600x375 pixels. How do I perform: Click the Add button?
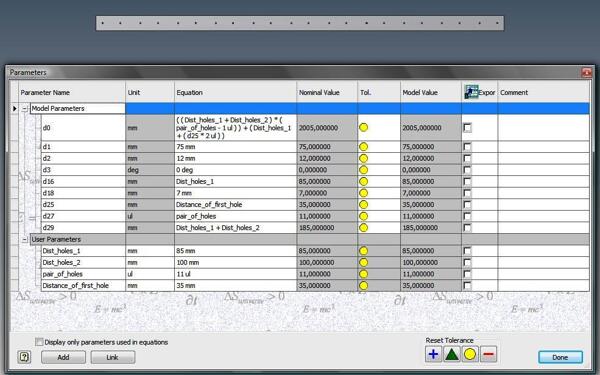[x=63, y=357]
